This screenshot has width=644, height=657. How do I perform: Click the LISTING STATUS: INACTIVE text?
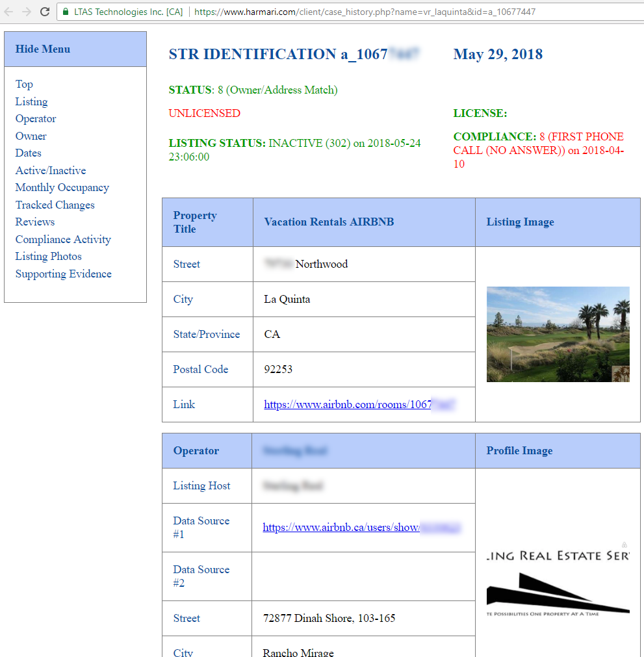click(294, 149)
